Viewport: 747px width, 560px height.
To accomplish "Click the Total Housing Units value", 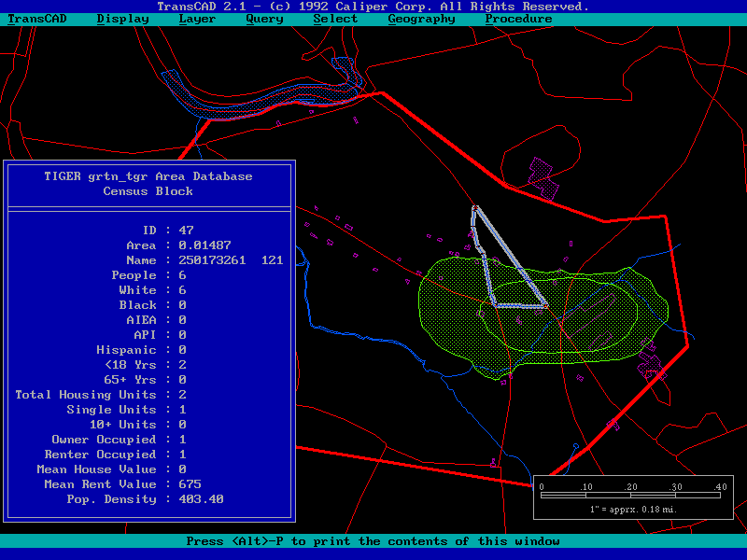I will (x=182, y=395).
